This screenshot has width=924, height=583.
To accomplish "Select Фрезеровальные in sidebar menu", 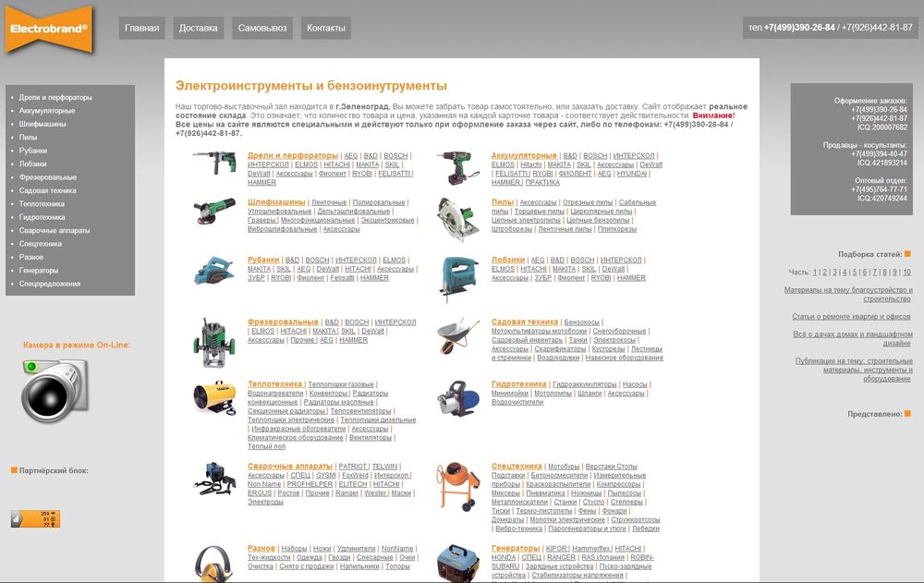I will [48, 177].
